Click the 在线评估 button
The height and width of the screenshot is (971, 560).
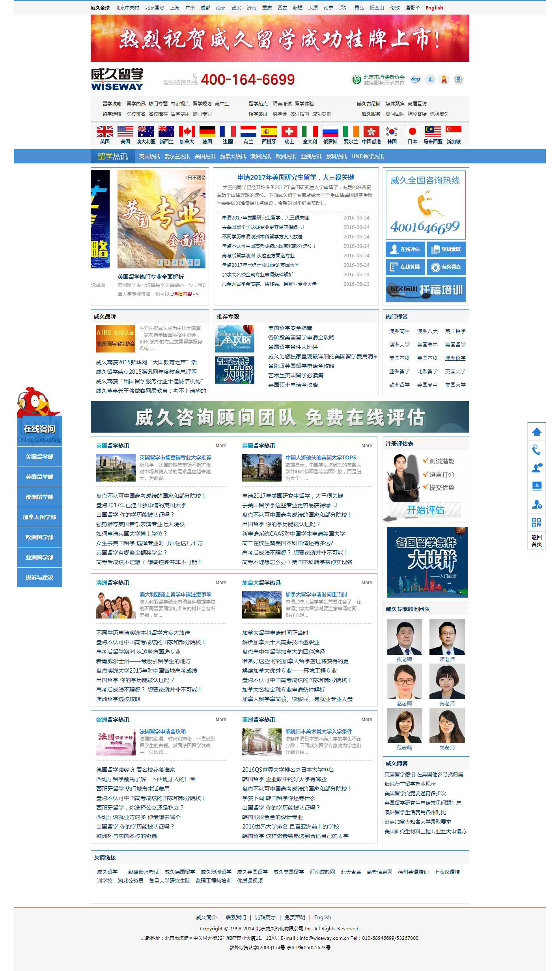(x=405, y=249)
